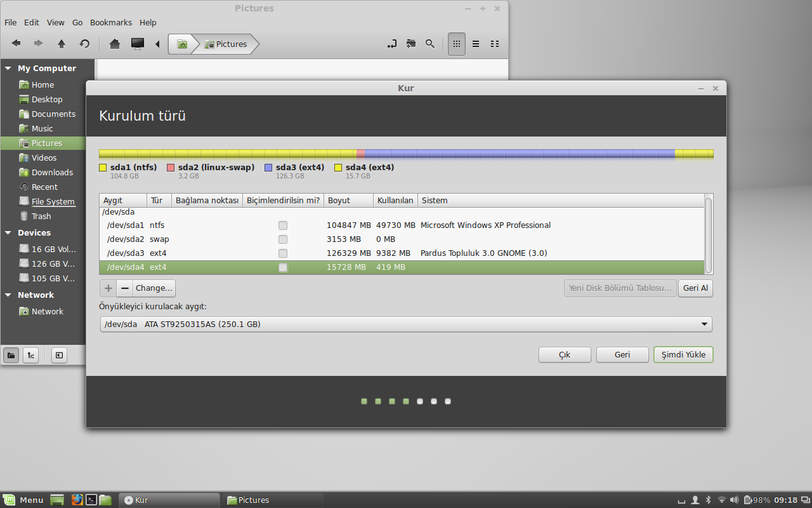Go up to the parent folder
The image size is (812, 508).
(x=62, y=44)
